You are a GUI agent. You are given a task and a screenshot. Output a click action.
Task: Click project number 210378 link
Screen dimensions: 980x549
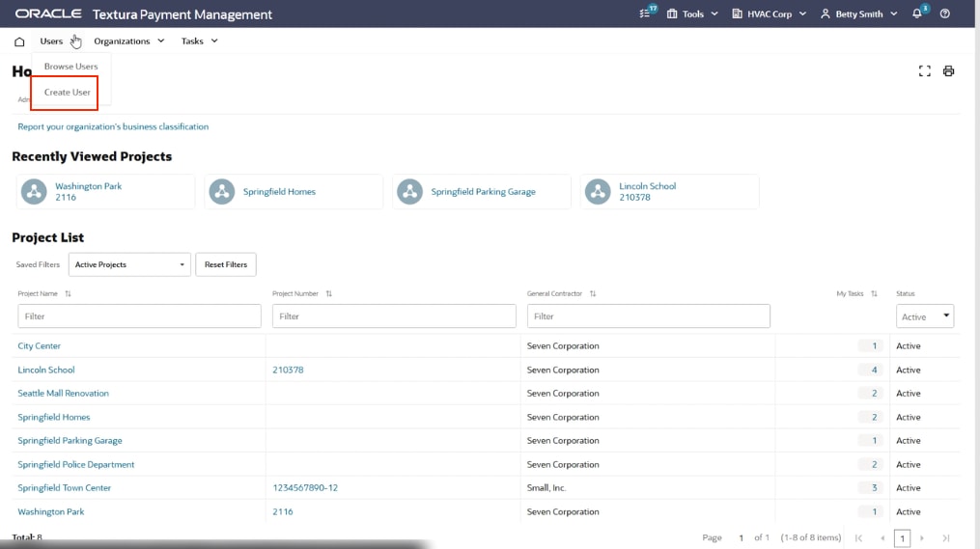pos(288,370)
